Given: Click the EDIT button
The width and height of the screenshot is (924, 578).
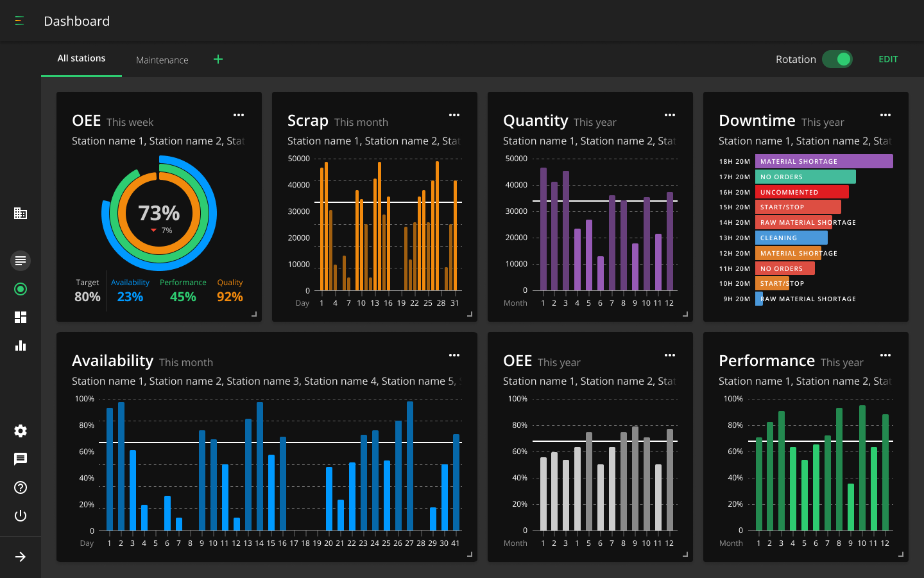Looking at the screenshot, I should (888, 59).
